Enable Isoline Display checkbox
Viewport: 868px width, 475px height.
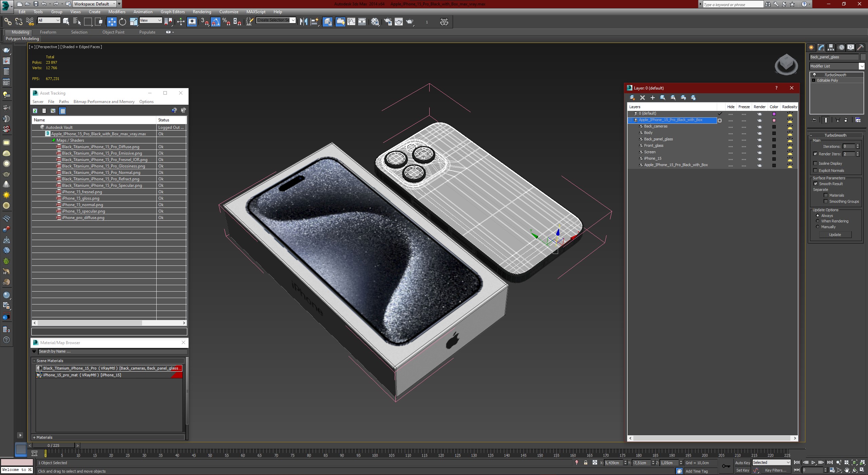point(815,163)
